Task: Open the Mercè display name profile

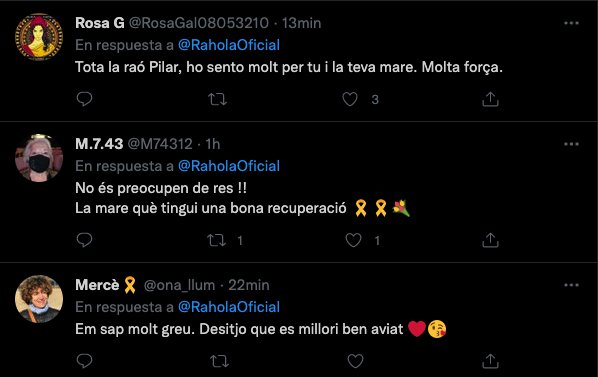Action: point(97,285)
